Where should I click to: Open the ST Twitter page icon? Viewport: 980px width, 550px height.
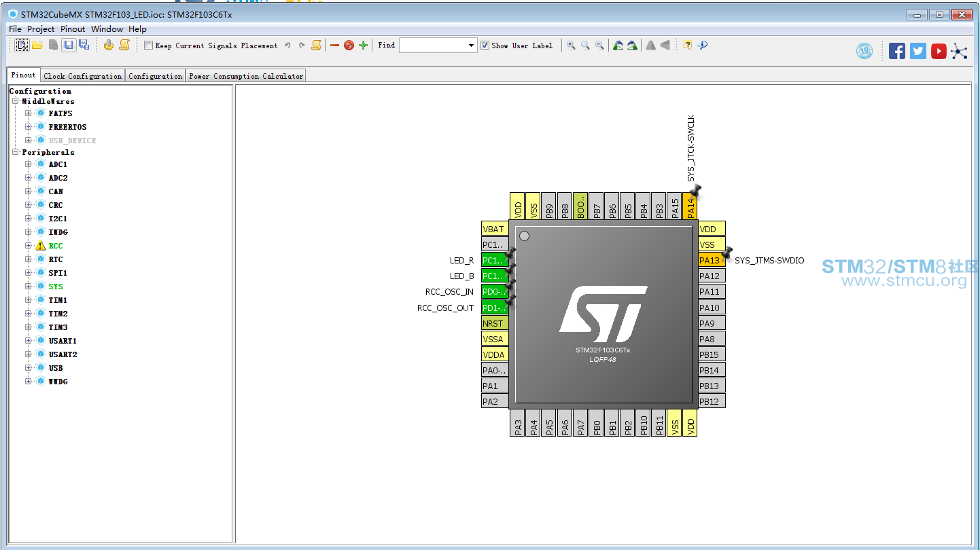(x=918, y=51)
